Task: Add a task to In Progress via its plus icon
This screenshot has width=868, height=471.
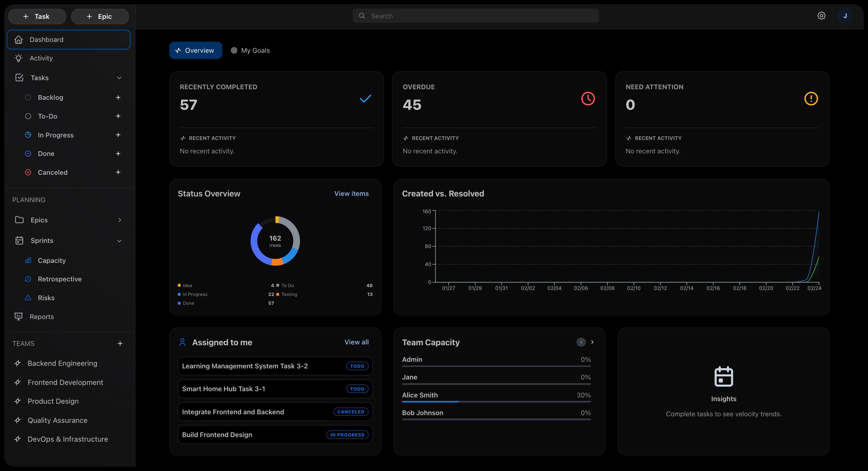Action: 118,135
